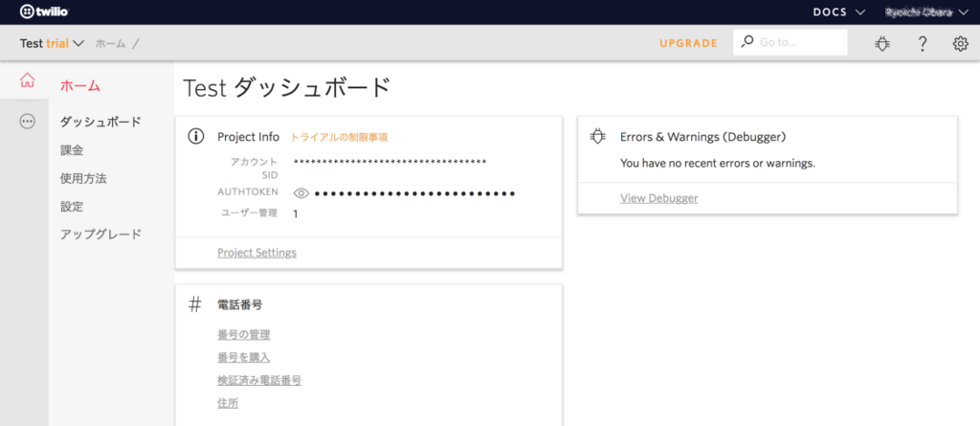Open the DOCS dropdown menu

click(x=838, y=11)
